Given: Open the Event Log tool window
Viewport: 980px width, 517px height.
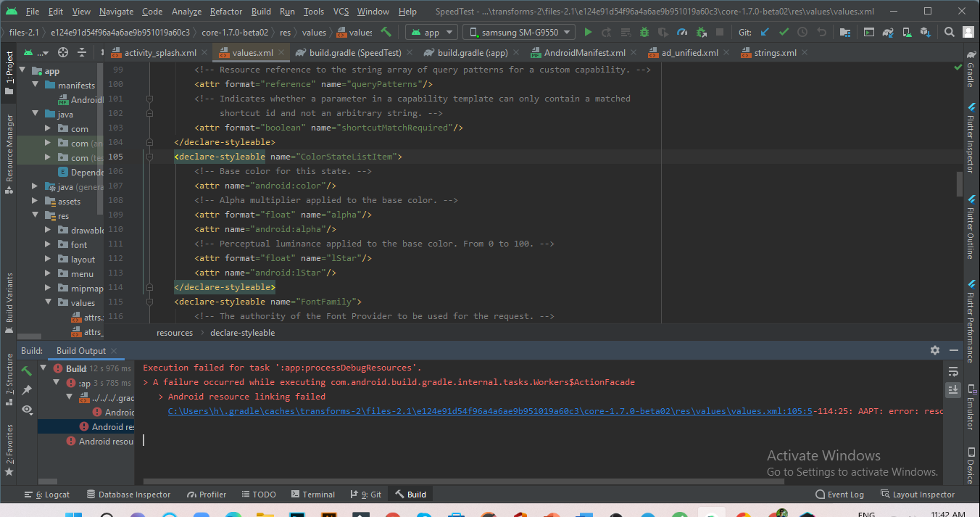Looking at the screenshot, I should [839, 495].
